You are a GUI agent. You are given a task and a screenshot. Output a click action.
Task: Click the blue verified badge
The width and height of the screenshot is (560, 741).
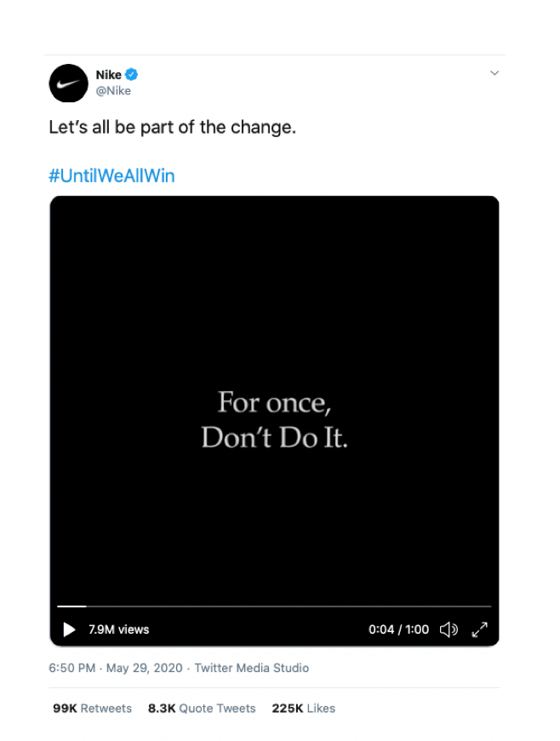click(x=132, y=75)
